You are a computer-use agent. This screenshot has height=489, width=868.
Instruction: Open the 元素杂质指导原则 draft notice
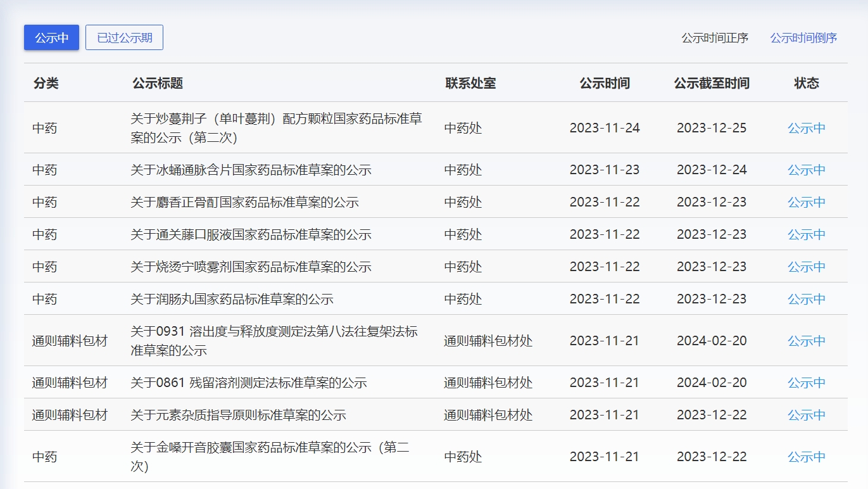[238, 415]
